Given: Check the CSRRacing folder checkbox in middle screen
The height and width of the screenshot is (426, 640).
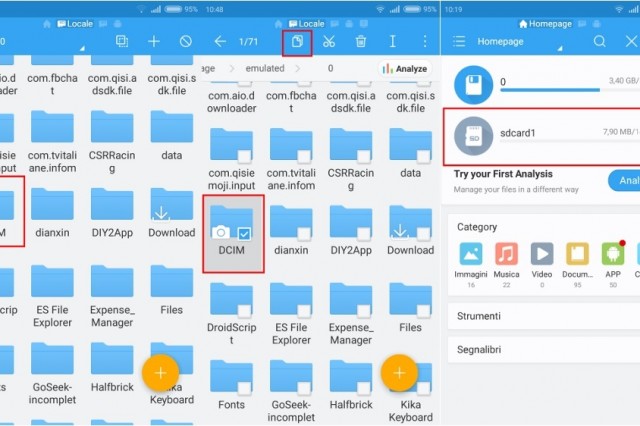Looking at the screenshot, I should click(363, 157).
